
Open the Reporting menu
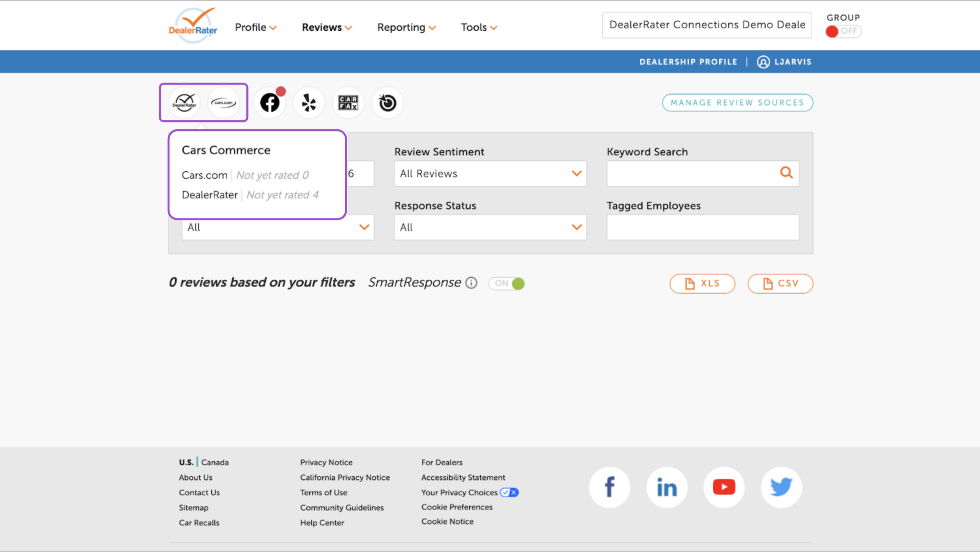pyautogui.click(x=407, y=28)
